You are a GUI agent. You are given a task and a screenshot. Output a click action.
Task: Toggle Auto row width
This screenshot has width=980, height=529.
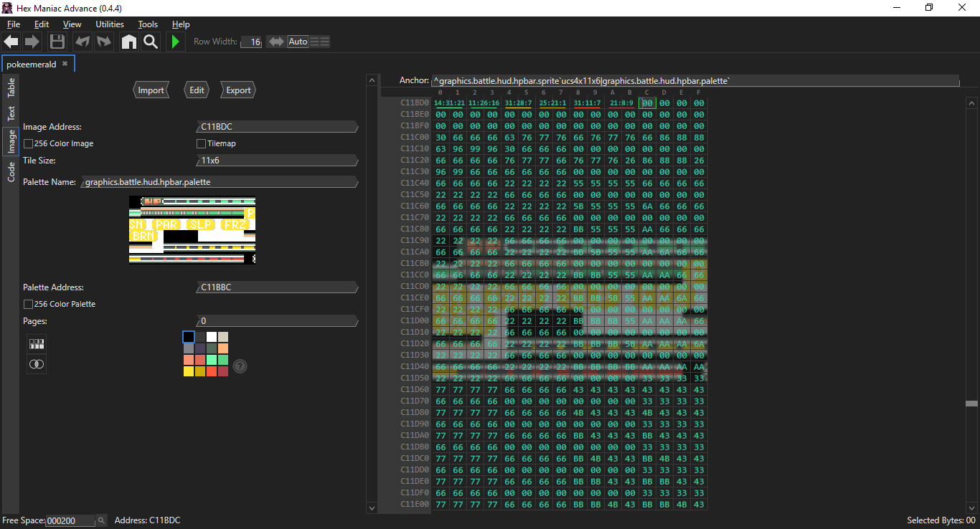[x=298, y=42]
